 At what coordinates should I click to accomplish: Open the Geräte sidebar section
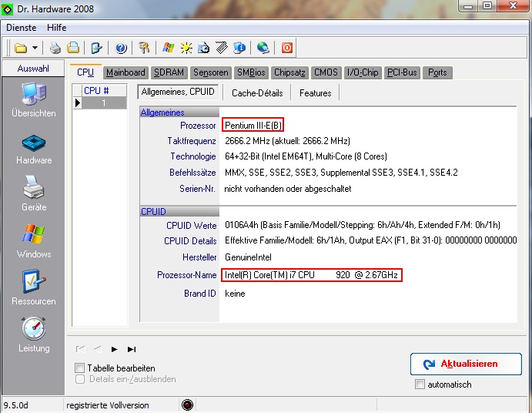coord(34,193)
